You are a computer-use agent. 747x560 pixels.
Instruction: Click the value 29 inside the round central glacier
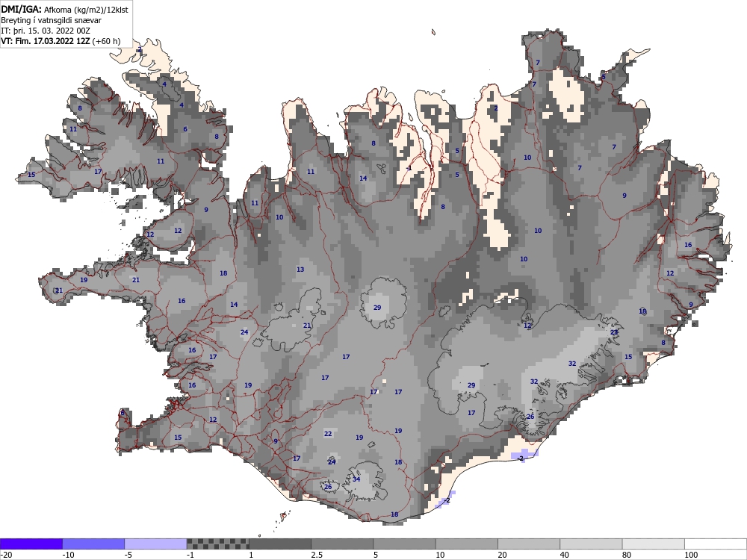pos(377,308)
